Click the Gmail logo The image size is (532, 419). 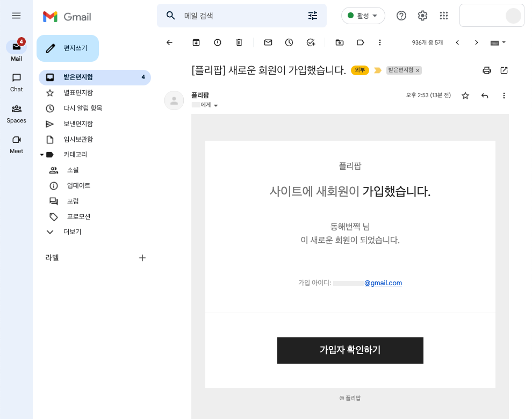[x=67, y=17]
